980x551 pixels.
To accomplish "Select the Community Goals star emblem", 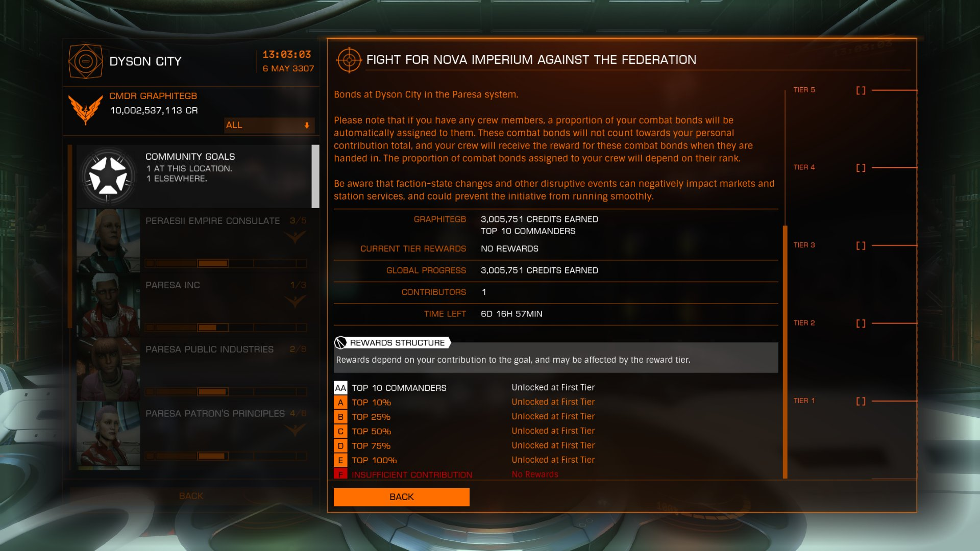I will (108, 177).
